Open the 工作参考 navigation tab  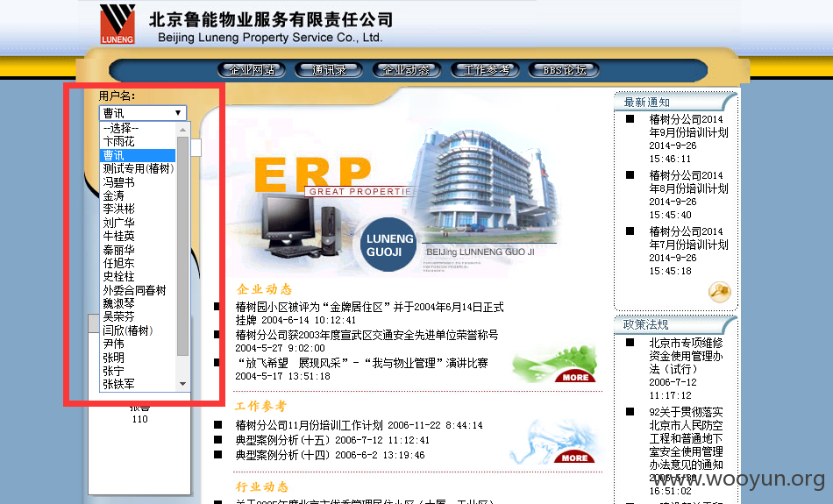point(485,70)
